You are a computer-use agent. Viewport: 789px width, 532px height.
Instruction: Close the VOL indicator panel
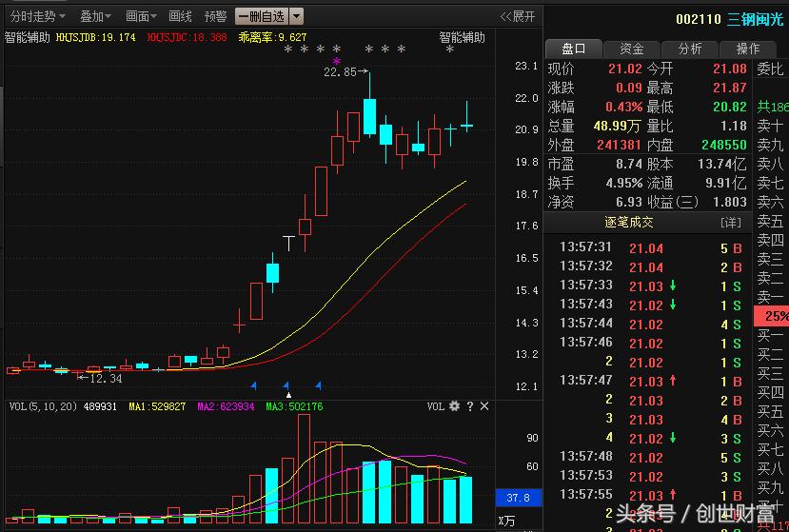click(484, 406)
